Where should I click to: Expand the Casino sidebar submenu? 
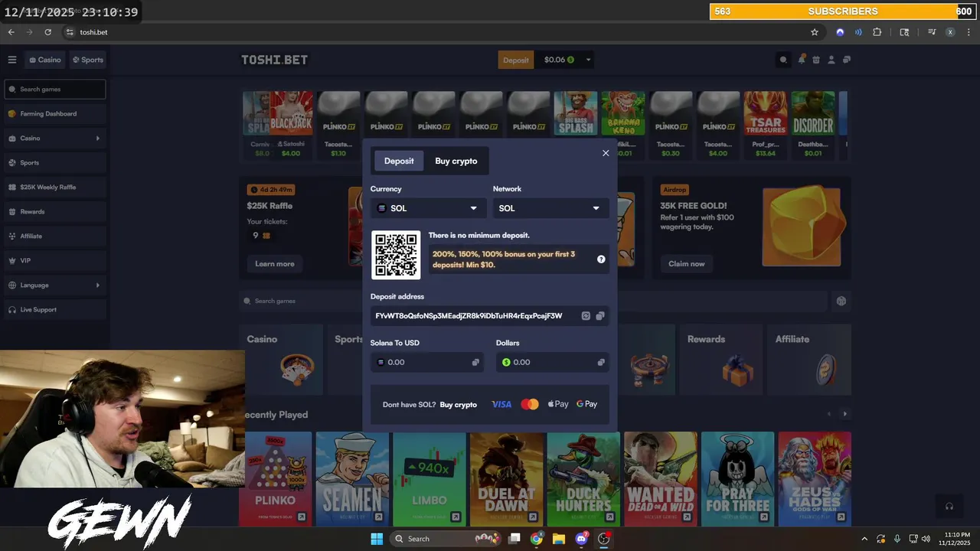pos(97,139)
